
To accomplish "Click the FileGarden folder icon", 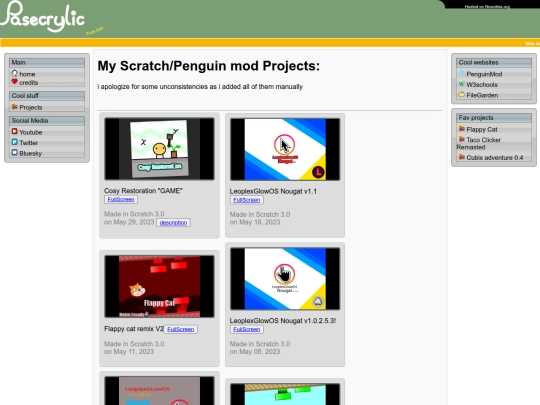I will pyautogui.click(x=461, y=94).
